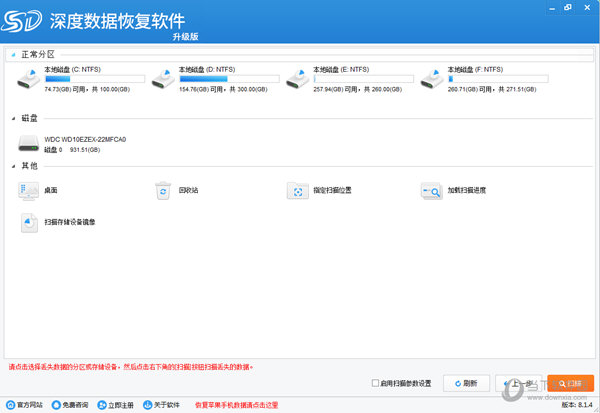The width and height of the screenshot is (600, 413).
Task: Open register now (立即注册) link
Action: (x=116, y=405)
